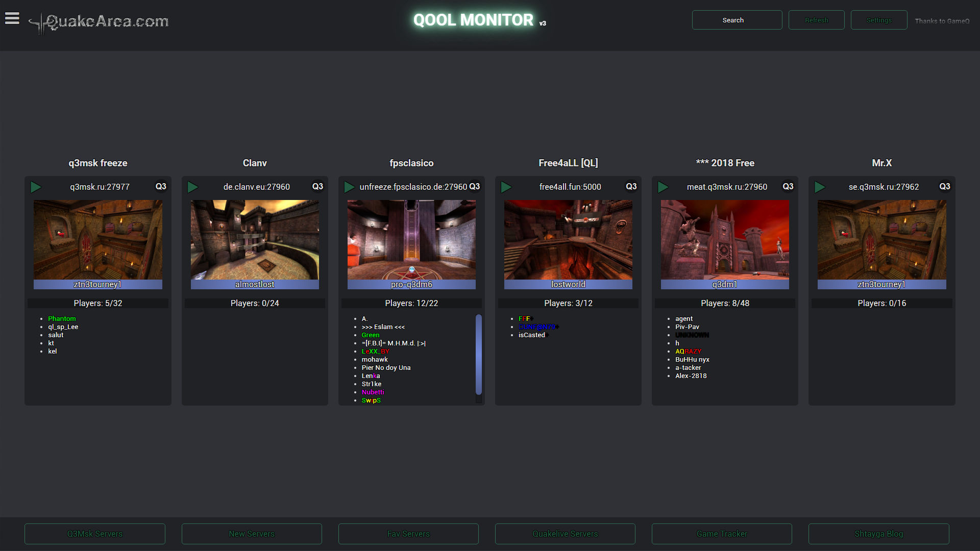Click the QOOL MONITOR title
This screenshot has width=980, height=551.
473,20
